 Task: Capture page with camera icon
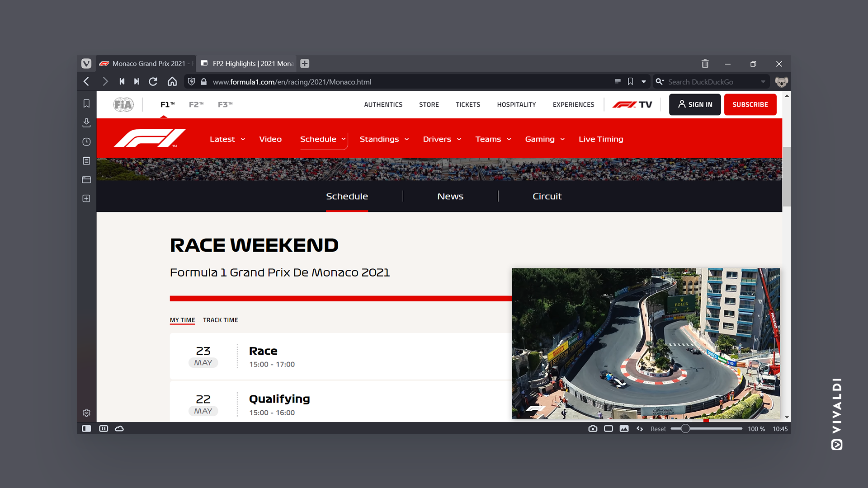(x=593, y=429)
